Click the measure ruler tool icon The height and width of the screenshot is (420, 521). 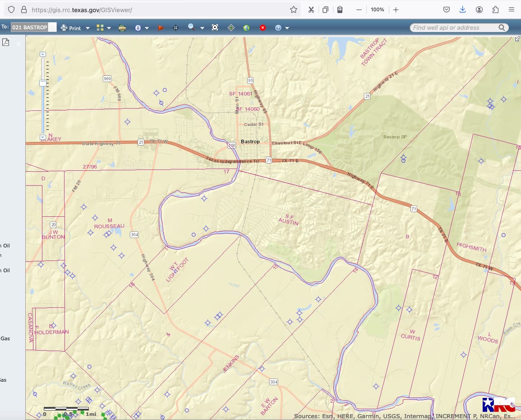(122, 28)
